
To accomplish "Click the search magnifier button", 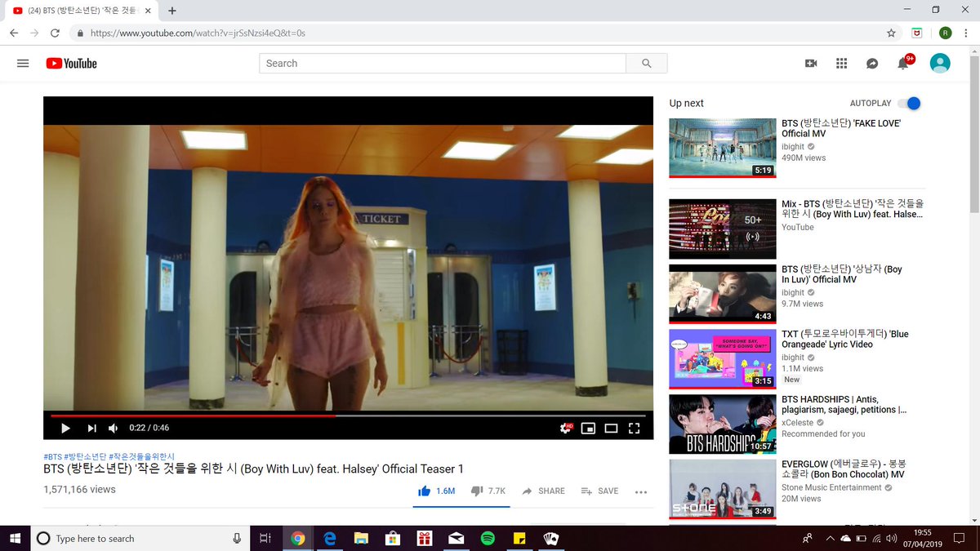I will coord(647,63).
